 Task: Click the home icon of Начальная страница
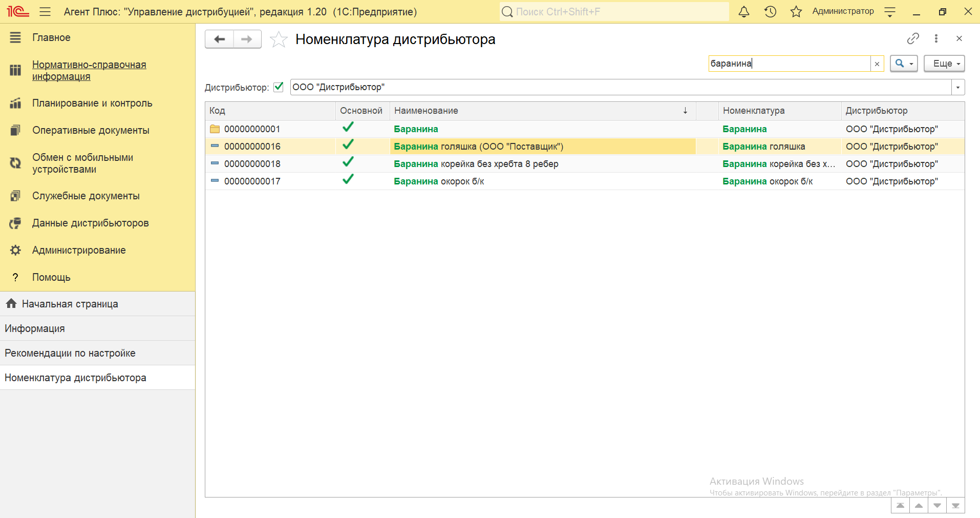pyautogui.click(x=11, y=304)
